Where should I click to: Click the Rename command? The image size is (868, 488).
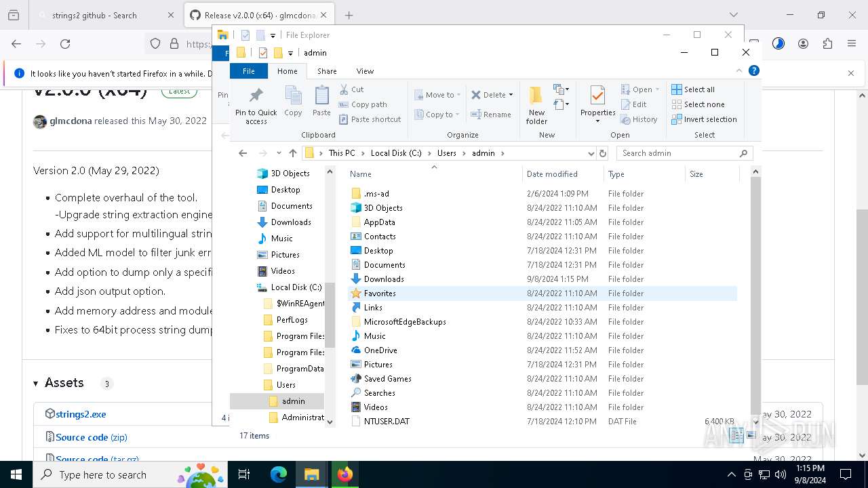[x=491, y=115]
